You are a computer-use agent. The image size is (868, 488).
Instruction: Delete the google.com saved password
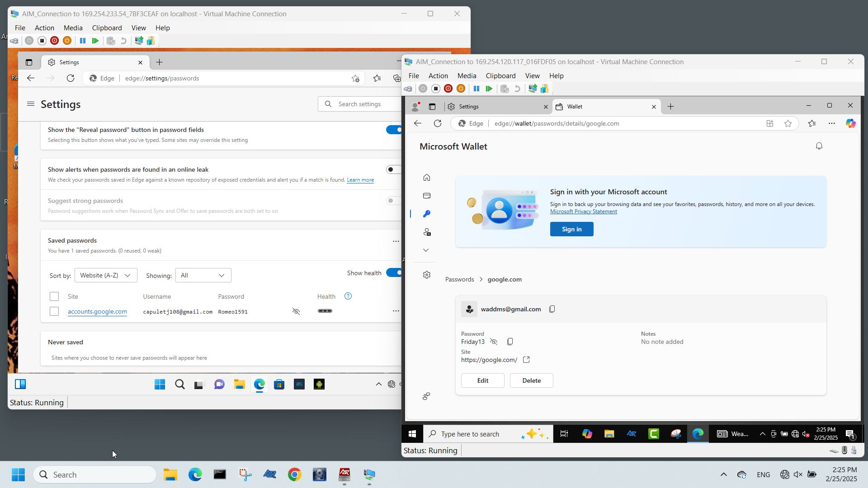tap(531, 380)
